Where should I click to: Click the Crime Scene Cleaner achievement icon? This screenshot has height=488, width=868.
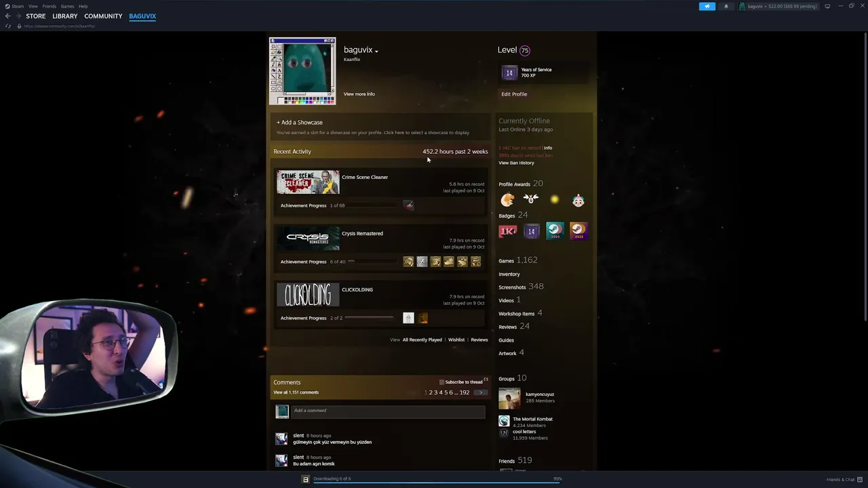pyautogui.click(x=408, y=205)
